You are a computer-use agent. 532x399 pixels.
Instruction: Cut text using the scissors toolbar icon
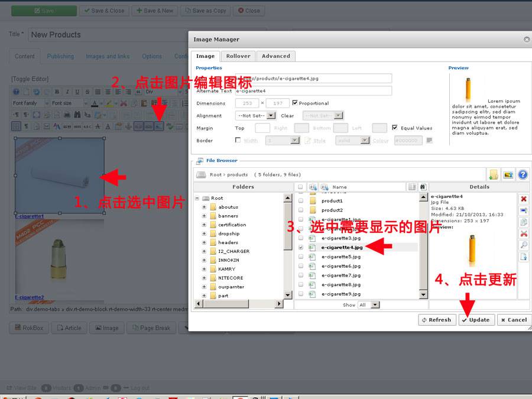point(123,103)
